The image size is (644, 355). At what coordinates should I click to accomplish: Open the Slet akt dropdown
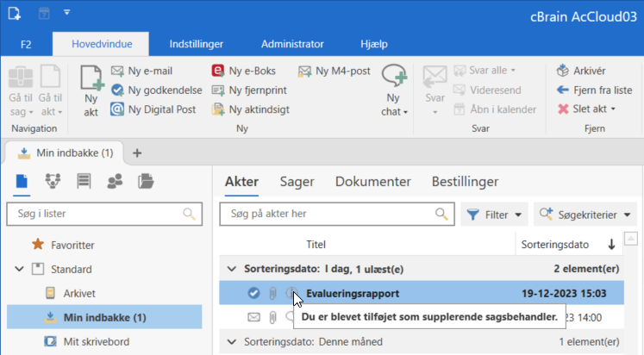click(x=585, y=109)
